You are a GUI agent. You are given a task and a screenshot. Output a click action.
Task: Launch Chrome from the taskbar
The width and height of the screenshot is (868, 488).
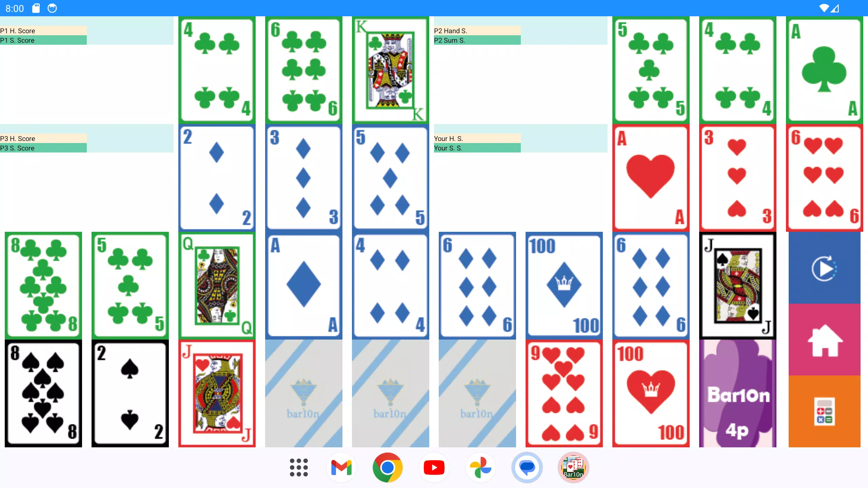pyautogui.click(x=388, y=468)
